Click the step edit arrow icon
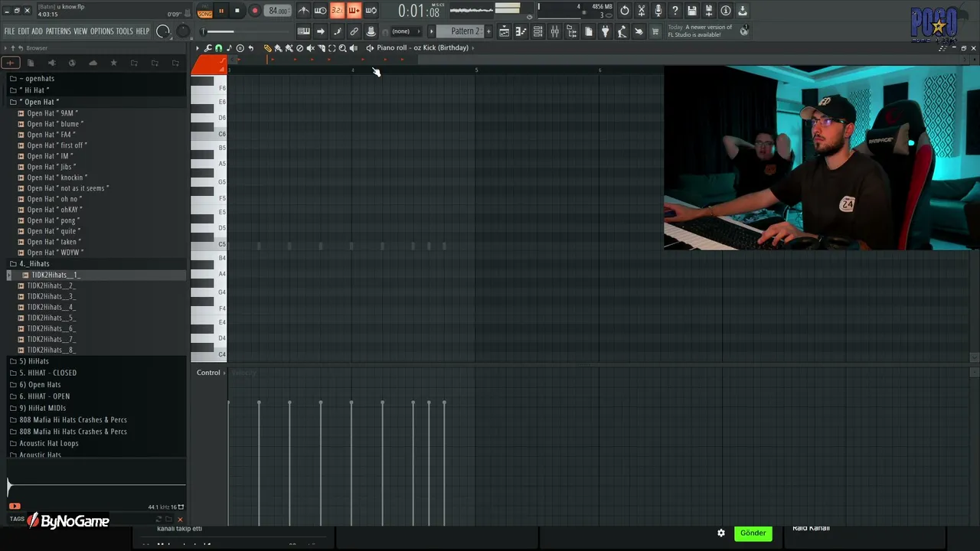The height and width of the screenshot is (551, 980). click(320, 31)
